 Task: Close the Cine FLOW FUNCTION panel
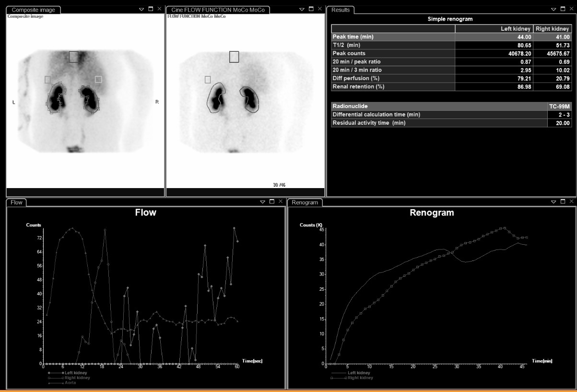pyautogui.click(x=319, y=9)
